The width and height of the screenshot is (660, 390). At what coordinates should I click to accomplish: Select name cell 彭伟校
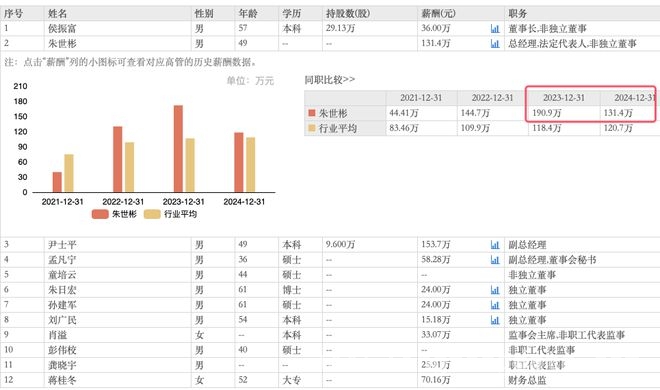[x=62, y=350]
